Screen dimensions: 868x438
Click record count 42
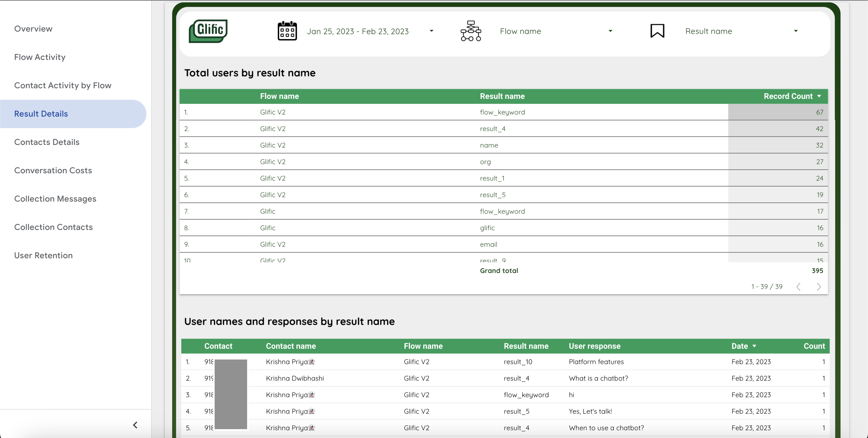[820, 129]
